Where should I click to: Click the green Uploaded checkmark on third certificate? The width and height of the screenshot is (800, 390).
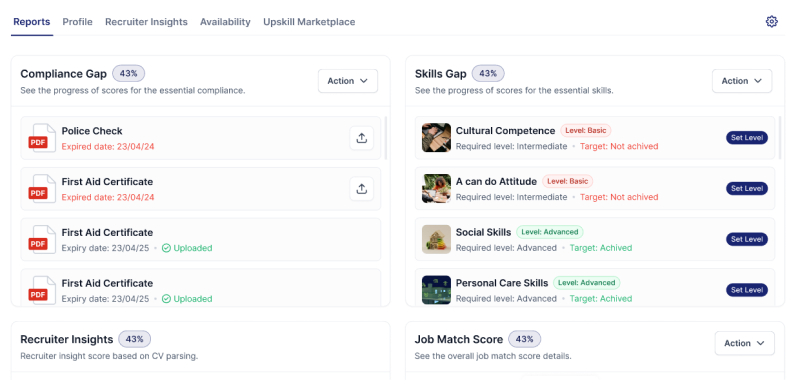click(x=166, y=248)
